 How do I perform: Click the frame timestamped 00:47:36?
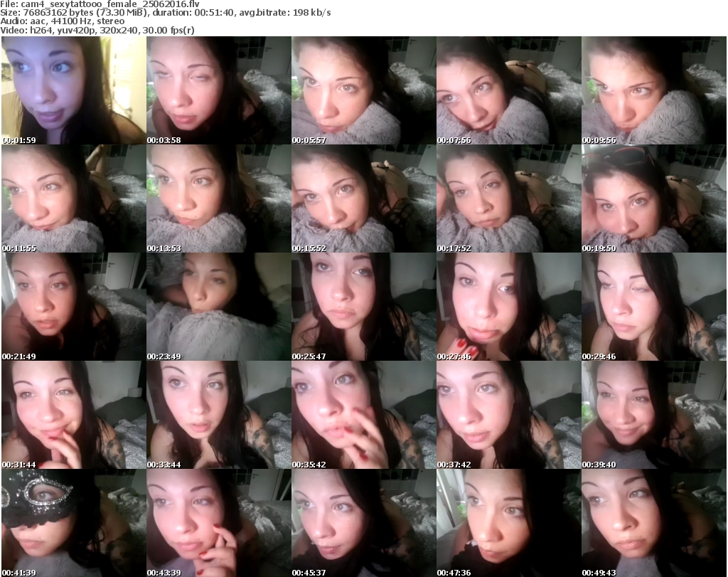(x=509, y=523)
